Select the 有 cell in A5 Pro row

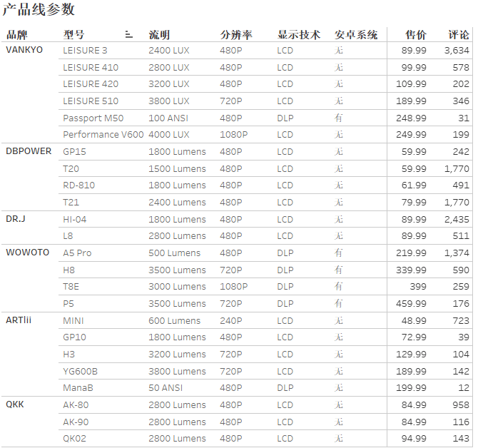[338, 253]
